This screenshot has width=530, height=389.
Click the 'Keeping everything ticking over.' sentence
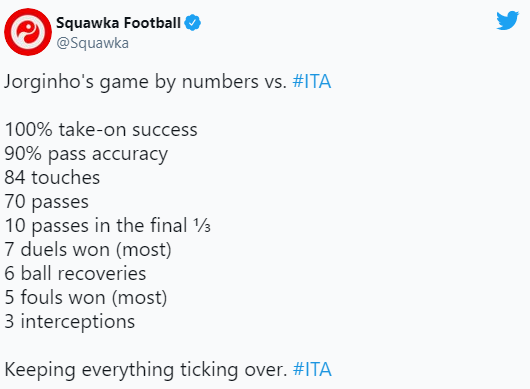point(146,370)
